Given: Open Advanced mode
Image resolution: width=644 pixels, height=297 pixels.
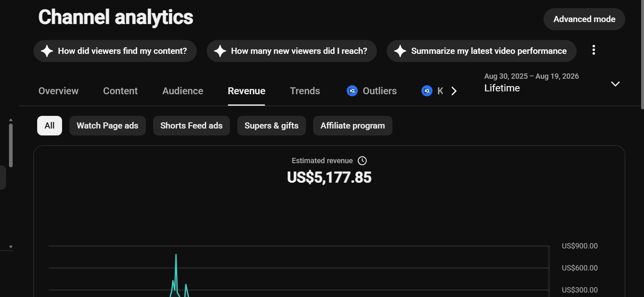Looking at the screenshot, I should (584, 19).
